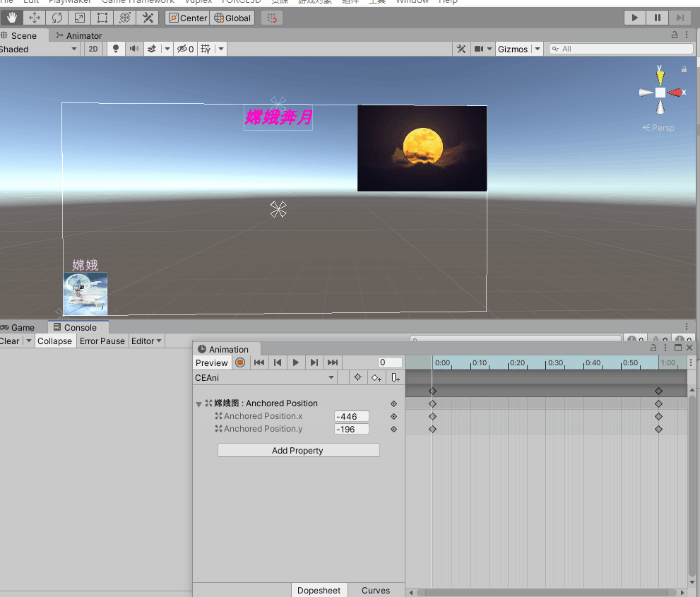Toggle animation Preview mode
700x597 pixels.
(x=212, y=362)
